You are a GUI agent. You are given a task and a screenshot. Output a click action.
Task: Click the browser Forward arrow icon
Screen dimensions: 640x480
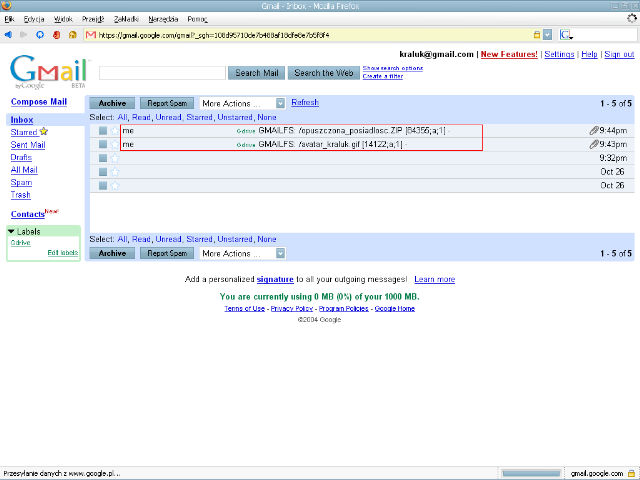click(x=23, y=35)
